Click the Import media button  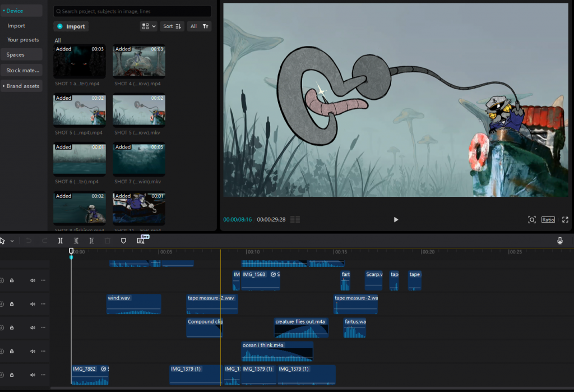71,26
